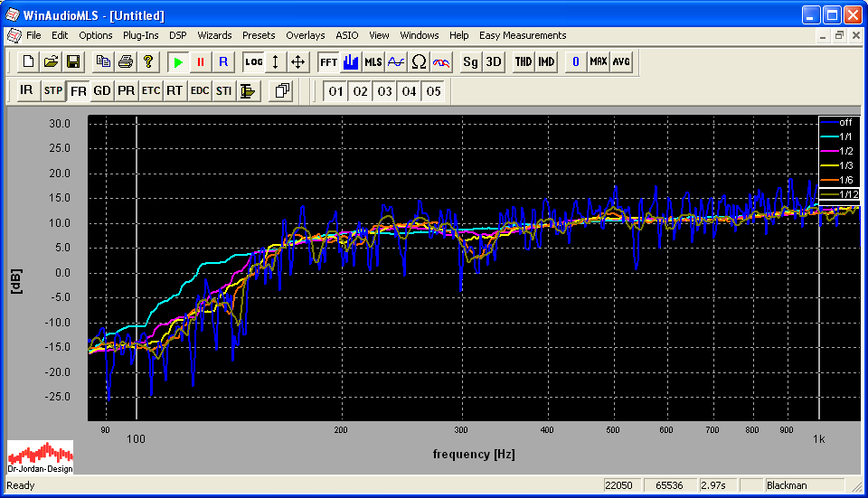Image resolution: width=868 pixels, height=498 pixels.
Task: Click the yellow question mark help icon
Action: tap(148, 61)
